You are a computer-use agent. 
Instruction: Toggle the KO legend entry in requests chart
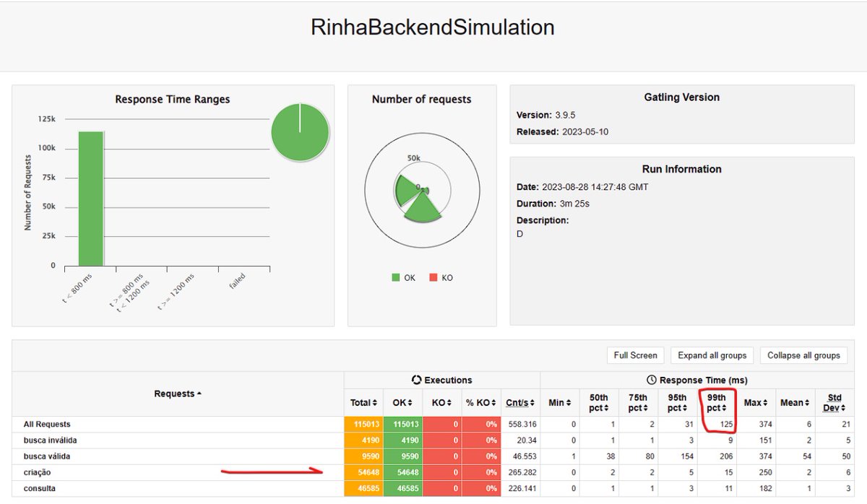point(441,278)
